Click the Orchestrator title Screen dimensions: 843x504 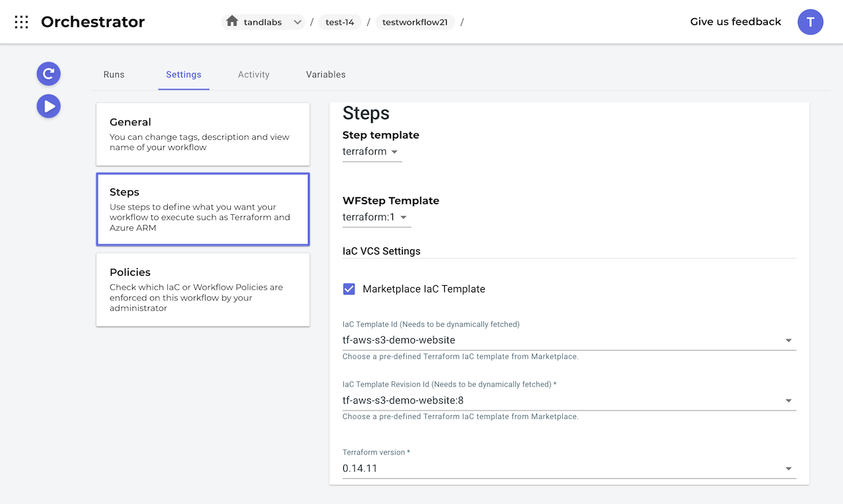click(93, 22)
